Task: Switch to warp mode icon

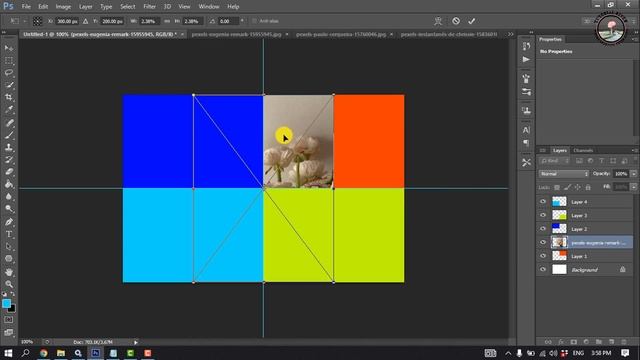Action: coord(438,21)
